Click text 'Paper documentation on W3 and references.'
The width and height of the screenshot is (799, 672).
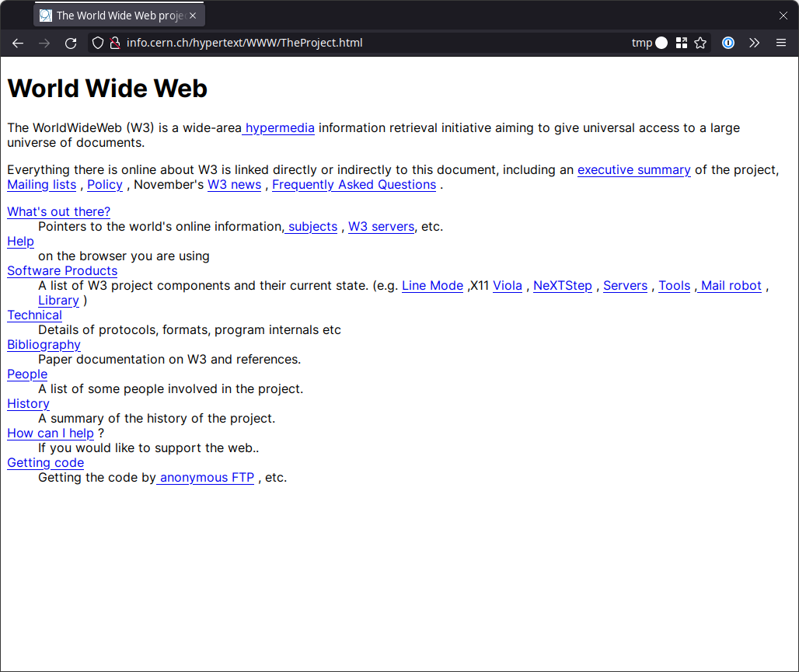pyautogui.click(x=169, y=360)
